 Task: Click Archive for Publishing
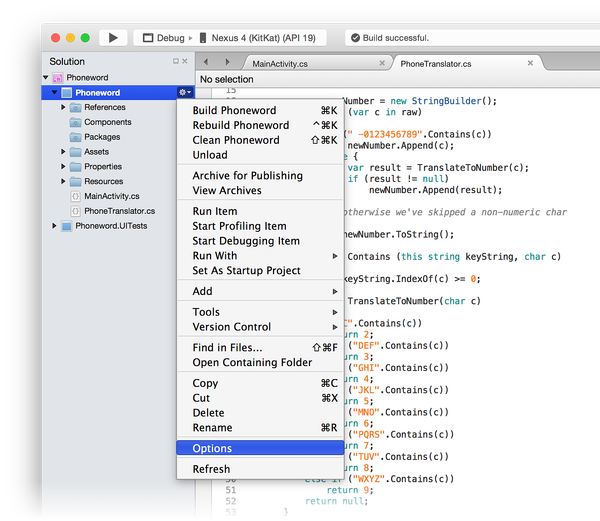tap(247, 176)
